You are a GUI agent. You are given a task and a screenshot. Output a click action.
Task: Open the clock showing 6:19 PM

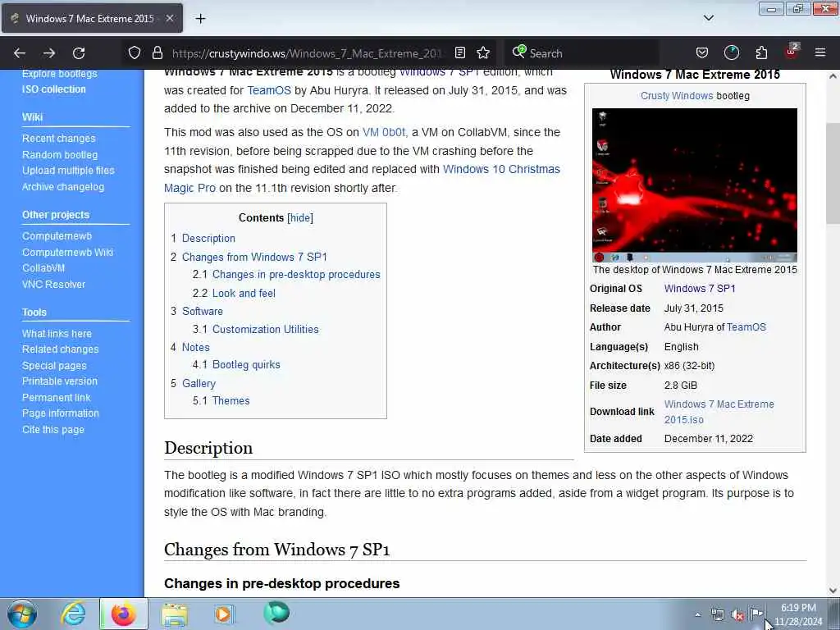pos(798,614)
